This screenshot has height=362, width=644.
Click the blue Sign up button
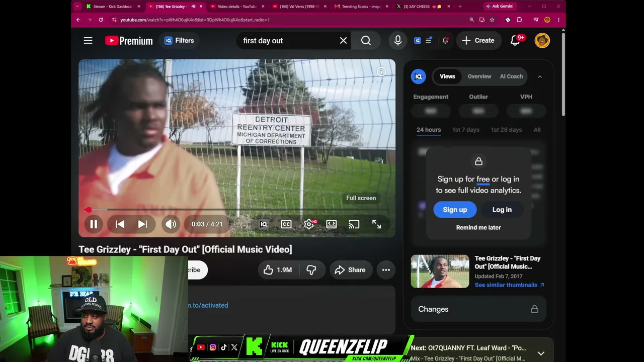coord(455,210)
